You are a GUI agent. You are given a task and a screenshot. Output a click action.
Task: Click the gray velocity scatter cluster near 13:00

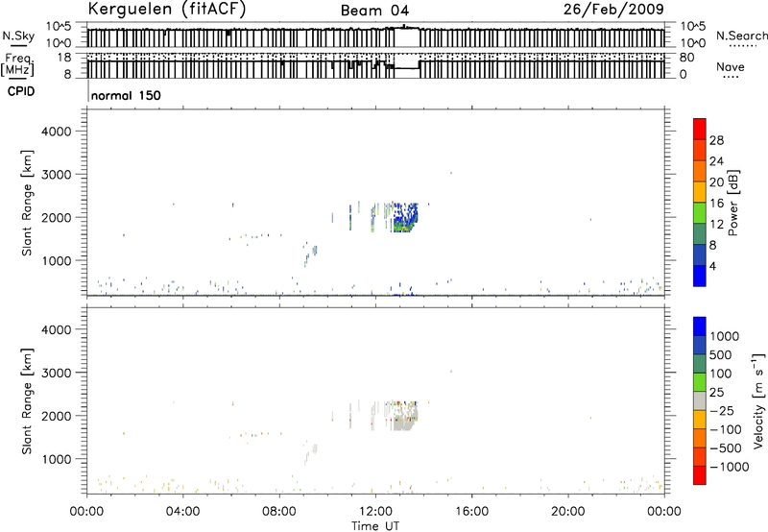click(405, 417)
